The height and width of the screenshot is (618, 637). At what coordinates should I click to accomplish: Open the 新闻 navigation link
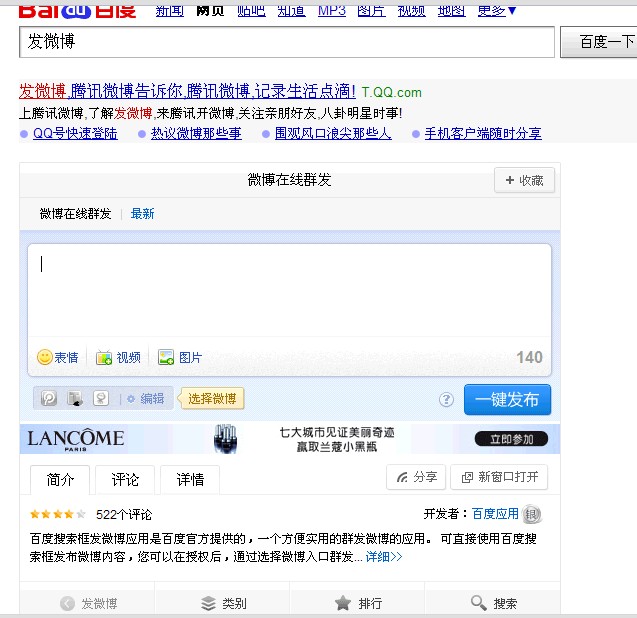(170, 11)
